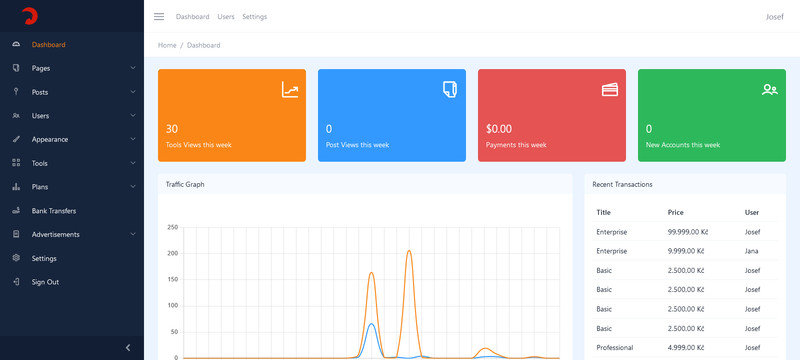Screen dimensions: 800x360
Task: Click the Settings gear icon in the sidebar
Action: 16,258
